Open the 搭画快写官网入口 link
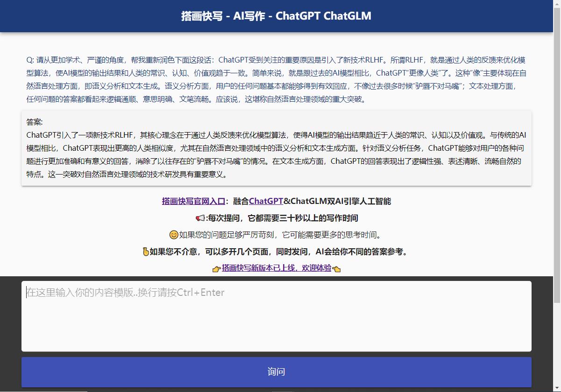Screen dimensions: 561x392 (x=193, y=201)
